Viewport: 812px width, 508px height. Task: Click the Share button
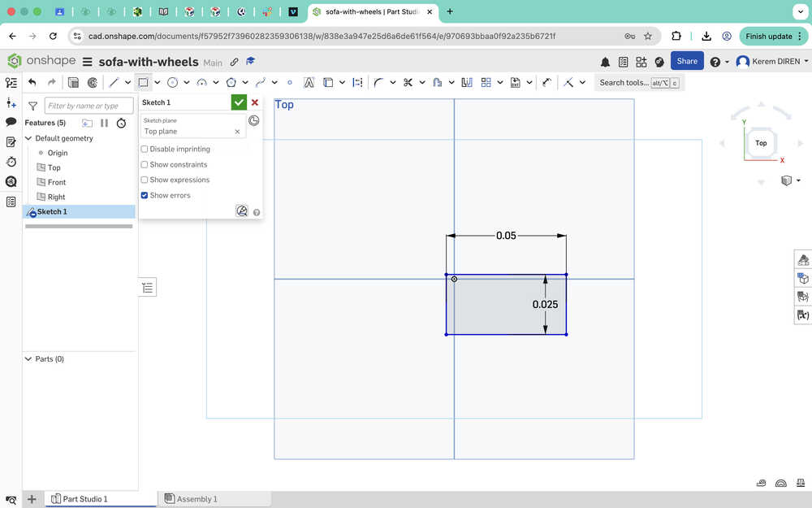[687, 61]
